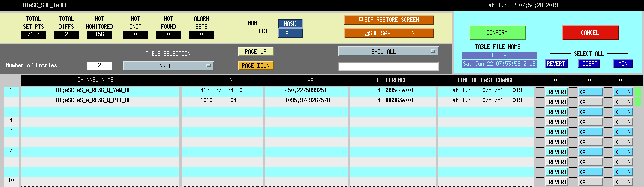Tick the accept checkbox for H1:ASC-AS_A_RF36_Q_PIT_OFFSET

point(573,102)
